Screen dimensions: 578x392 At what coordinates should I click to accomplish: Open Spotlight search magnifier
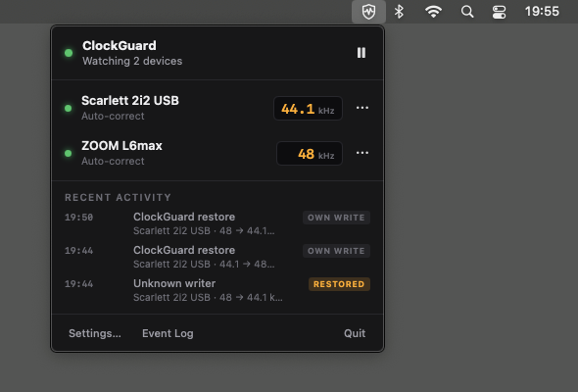tap(467, 12)
